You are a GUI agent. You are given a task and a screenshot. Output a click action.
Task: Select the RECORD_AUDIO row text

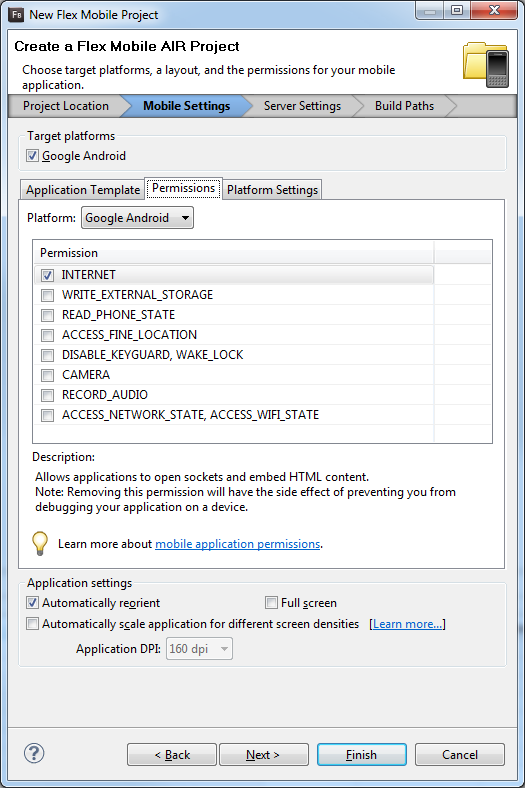click(104, 395)
